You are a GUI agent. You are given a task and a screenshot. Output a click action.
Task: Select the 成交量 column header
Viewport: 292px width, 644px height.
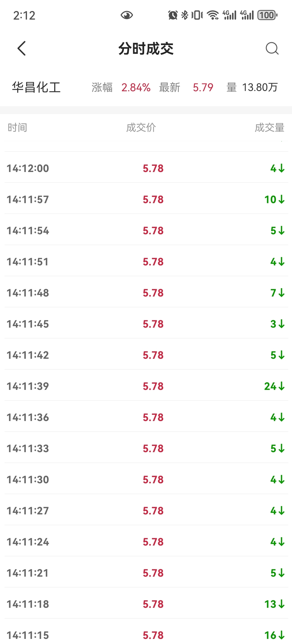pos(269,127)
